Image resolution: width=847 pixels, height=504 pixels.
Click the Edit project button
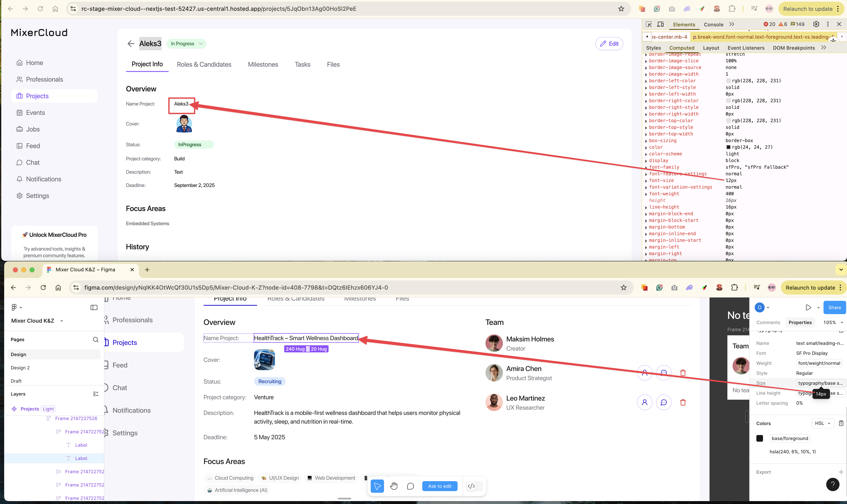click(x=609, y=43)
